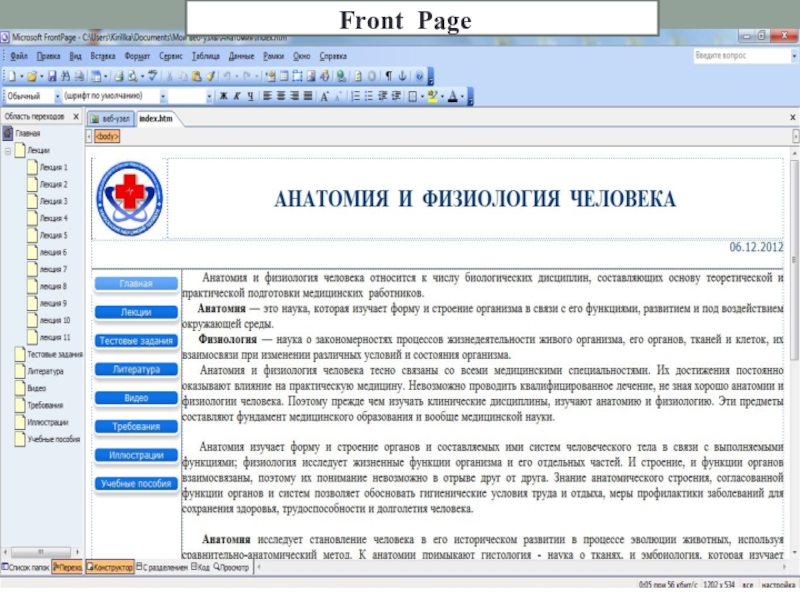Open the Таблица menu

[x=206, y=56]
